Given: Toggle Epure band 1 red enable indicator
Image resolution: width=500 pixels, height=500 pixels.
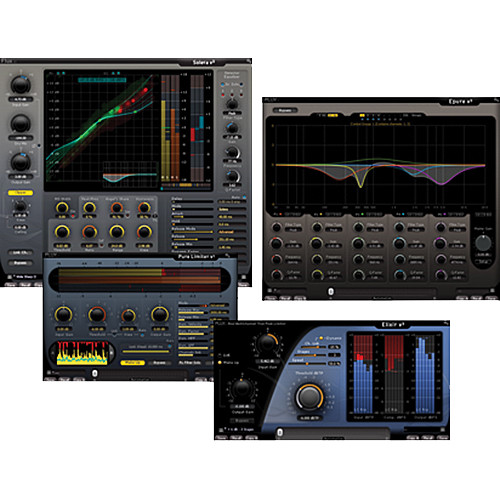Looking at the screenshot, I should click(281, 214).
